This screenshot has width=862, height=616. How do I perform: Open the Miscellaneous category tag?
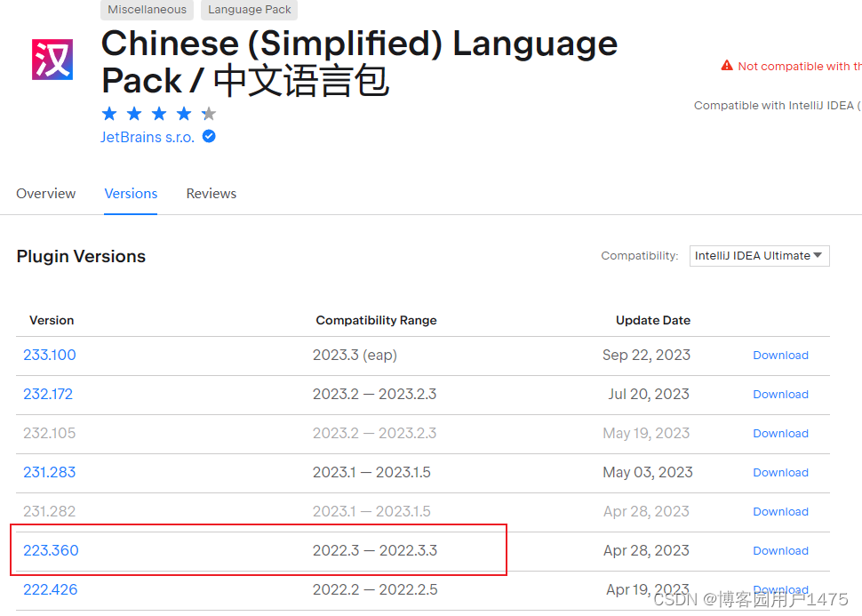click(x=147, y=10)
